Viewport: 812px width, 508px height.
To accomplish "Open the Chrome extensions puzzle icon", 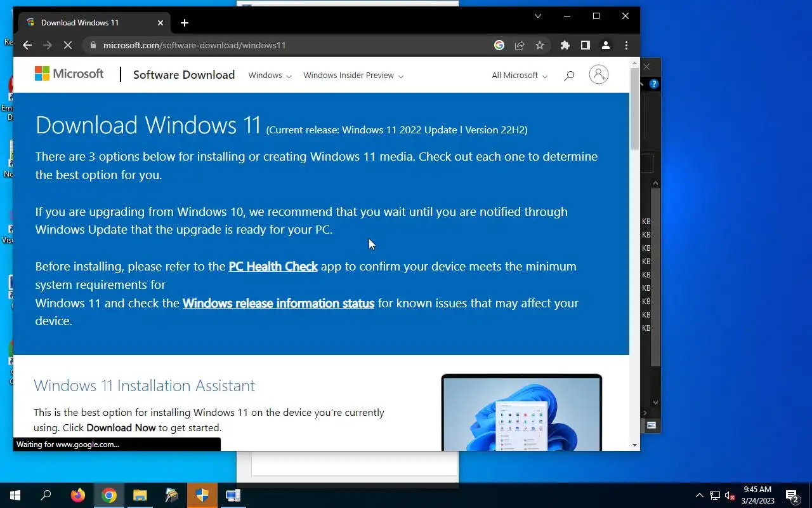I will (x=565, y=45).
